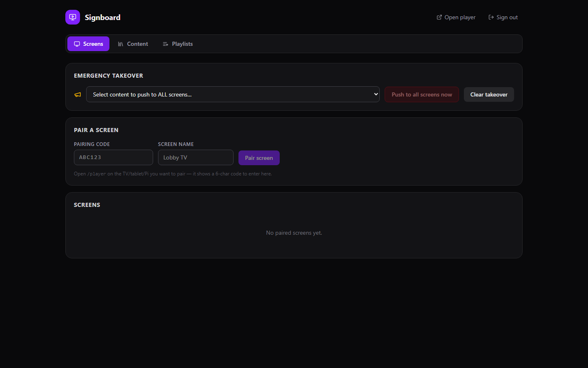The image size is (588, 368).
Task: Open the player link in header
Action: coord(456,17)
